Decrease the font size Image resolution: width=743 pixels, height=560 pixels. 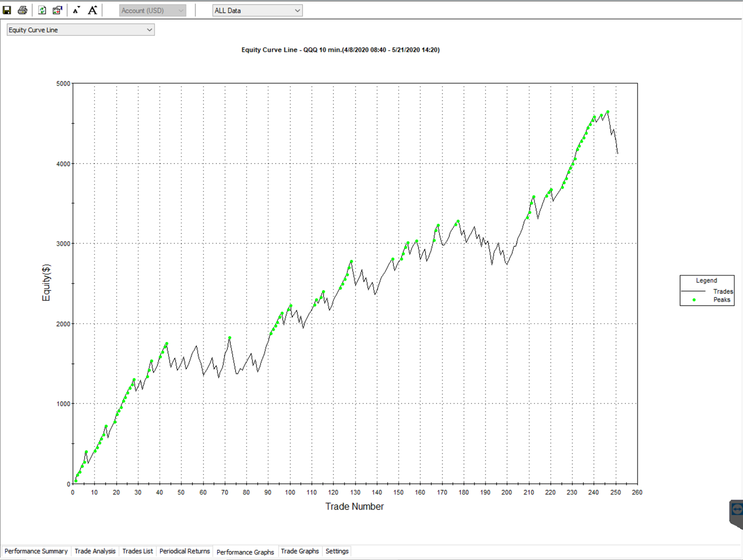(76, 10)
